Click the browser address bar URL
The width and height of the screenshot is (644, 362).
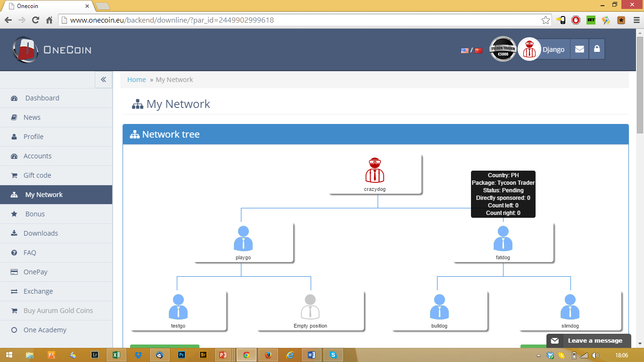pyautogui.click(x=172, y=20)
